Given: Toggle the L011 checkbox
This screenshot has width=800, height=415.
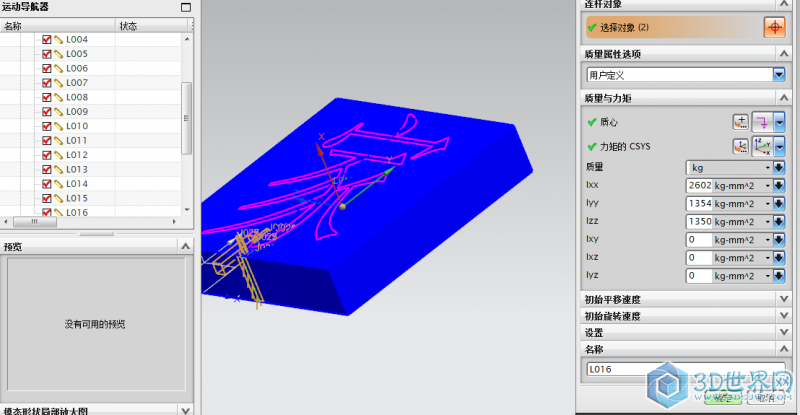Looking at the screenshot, I should click(46, 140).
